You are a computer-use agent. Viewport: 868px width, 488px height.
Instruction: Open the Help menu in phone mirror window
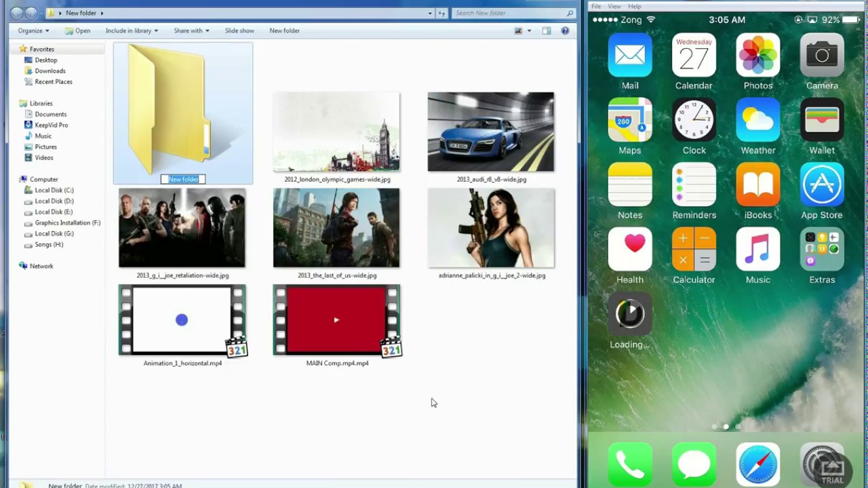pos(634,6)
